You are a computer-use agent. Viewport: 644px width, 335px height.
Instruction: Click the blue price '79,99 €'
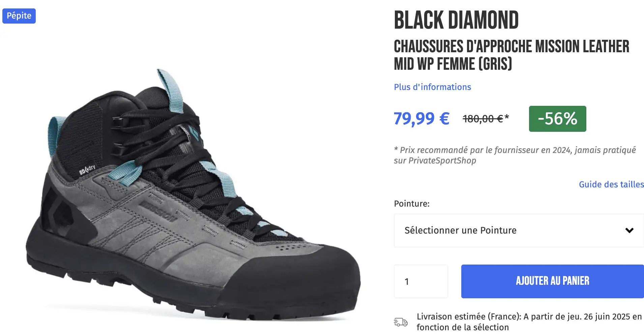pyautogui.click(x=421, y=119)
